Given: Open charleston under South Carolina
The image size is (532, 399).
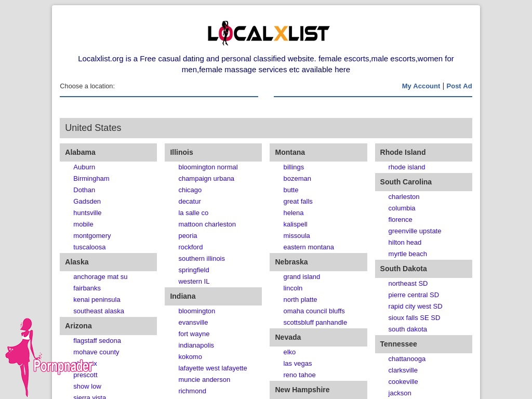Looking at the screenshot, I should pos(404,197).
